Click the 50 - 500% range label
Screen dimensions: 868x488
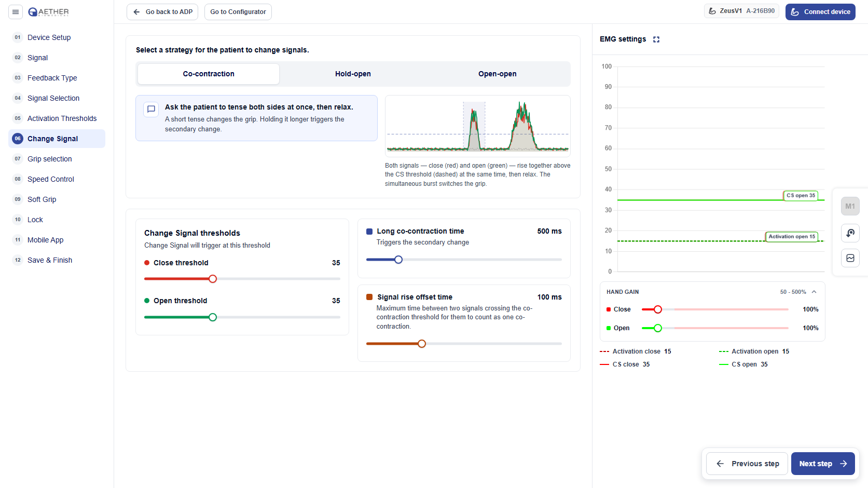pos(793,292)
